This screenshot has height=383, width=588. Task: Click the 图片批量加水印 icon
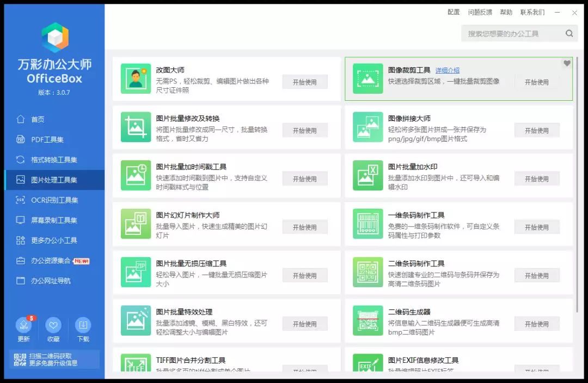pos(367,175)
